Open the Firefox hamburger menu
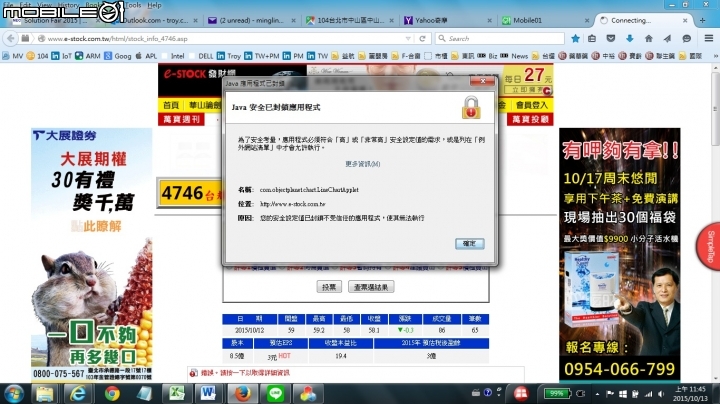Viewport: 720px width, 404px height. (x=709, y=39)
